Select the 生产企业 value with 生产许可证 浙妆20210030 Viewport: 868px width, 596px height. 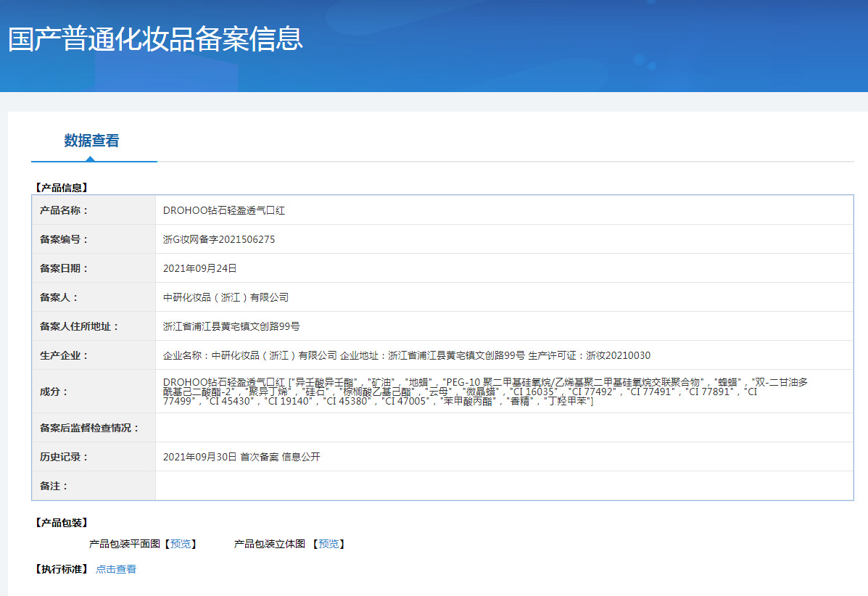407,355
